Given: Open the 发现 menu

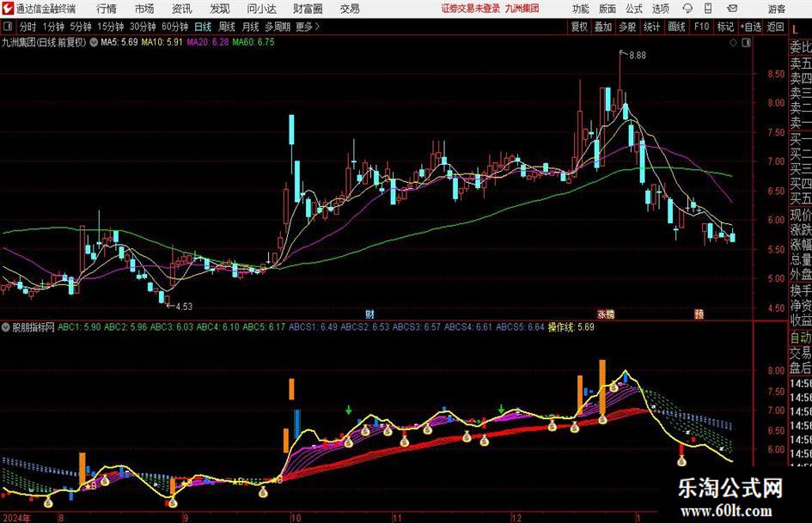Looking at the screenshot, I should (220, 9).
